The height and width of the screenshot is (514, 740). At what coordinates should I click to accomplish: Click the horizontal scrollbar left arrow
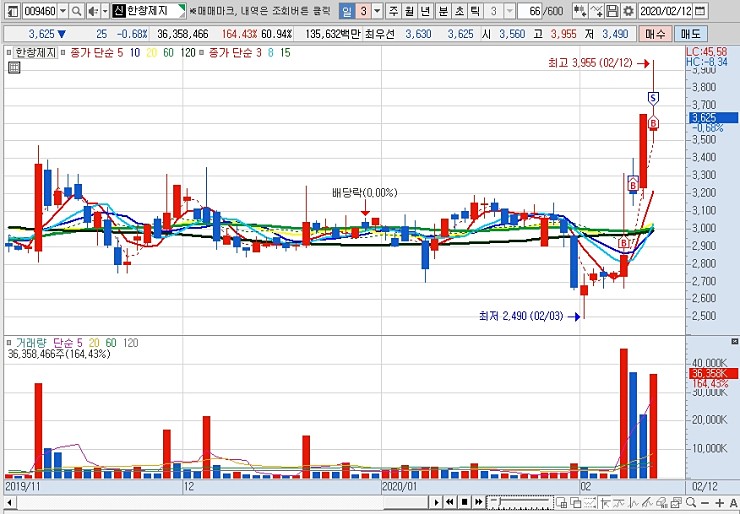(9, 502)
